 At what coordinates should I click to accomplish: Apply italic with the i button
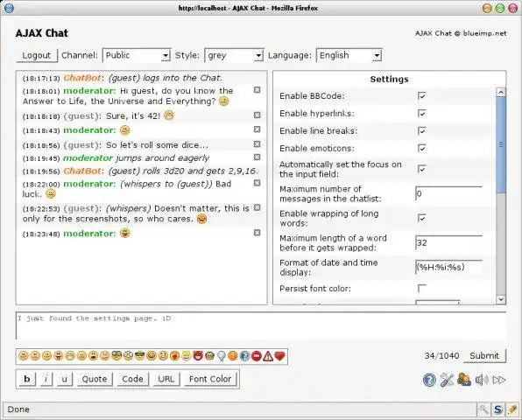point(46,379)
